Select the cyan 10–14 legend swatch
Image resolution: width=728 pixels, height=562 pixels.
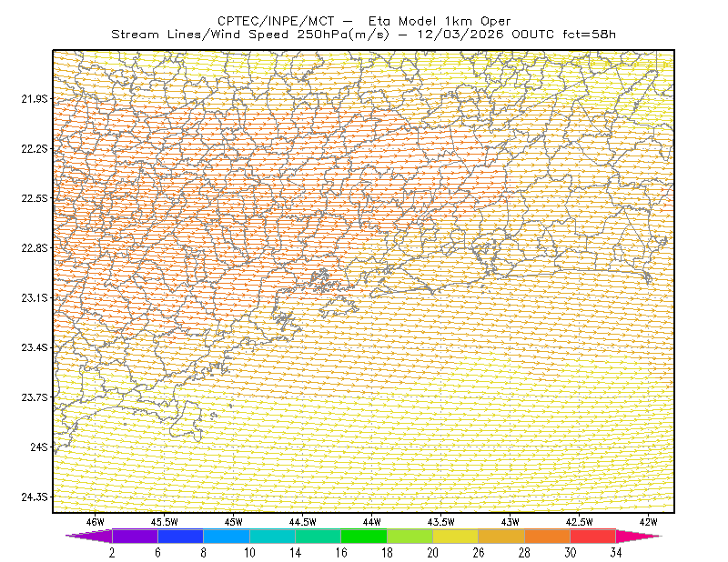(x=272, y=536)
